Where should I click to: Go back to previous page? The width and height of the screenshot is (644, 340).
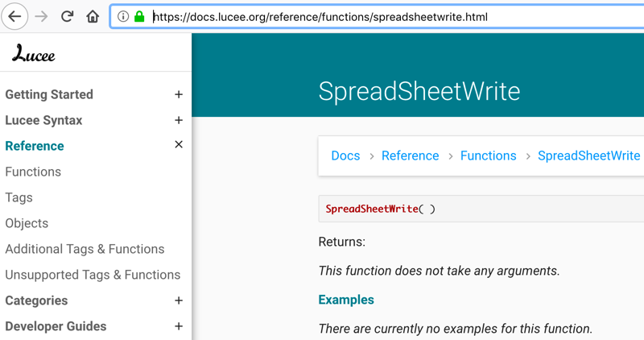click(14, 17)
